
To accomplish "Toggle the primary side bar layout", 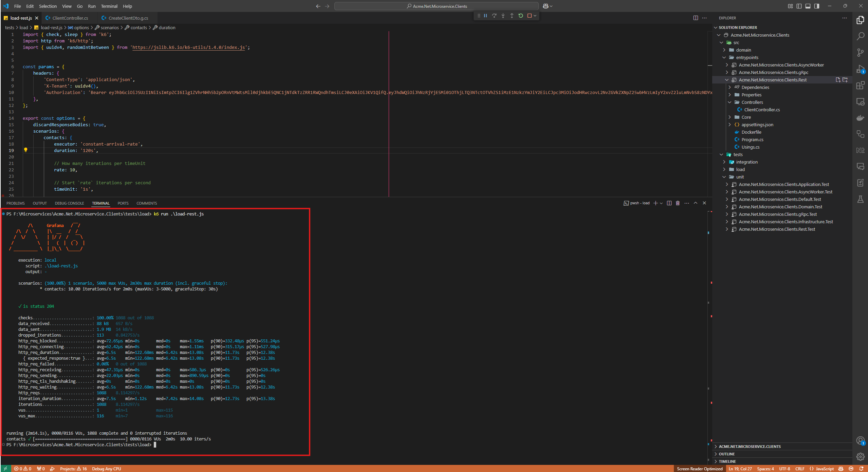I will [x=799, y=6].
